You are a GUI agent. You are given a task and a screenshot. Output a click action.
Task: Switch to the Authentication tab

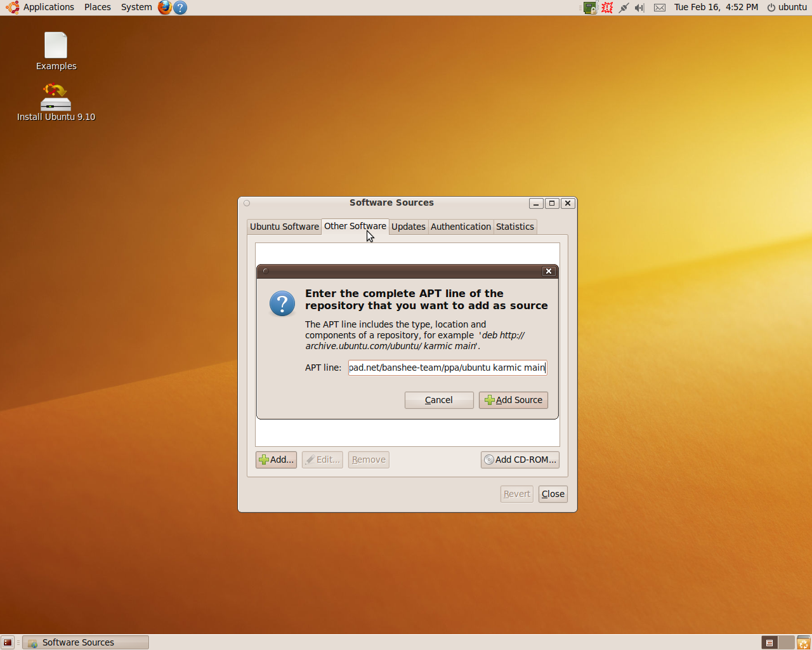point(461,227)
